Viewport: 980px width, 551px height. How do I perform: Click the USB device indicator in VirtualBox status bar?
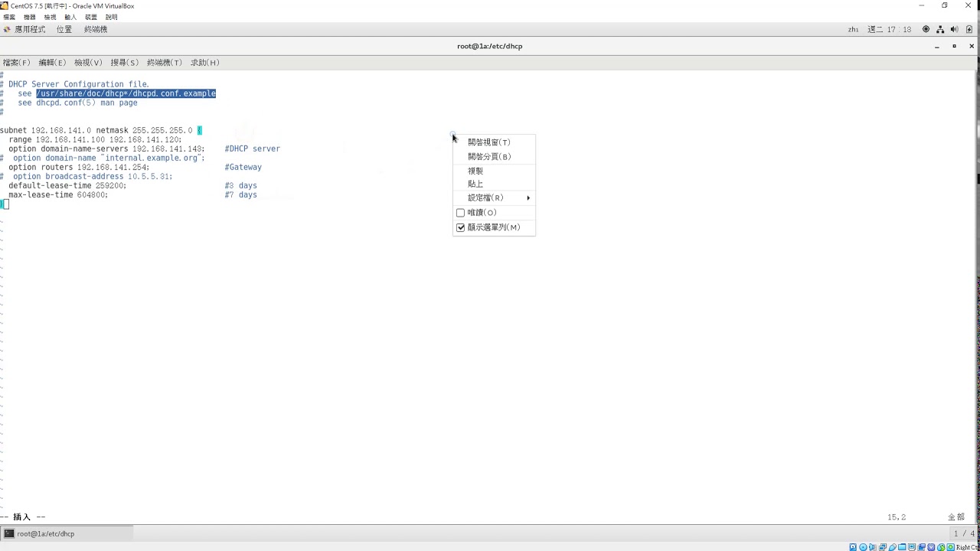[x=893, y=547]
